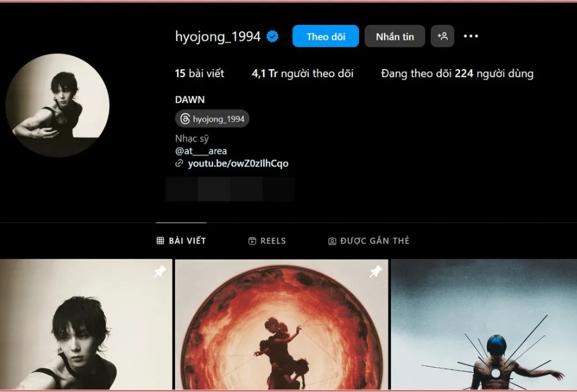
Task: Switch to the ĐƯỢC GẮN THẺ tab
Action: [368, 241]
